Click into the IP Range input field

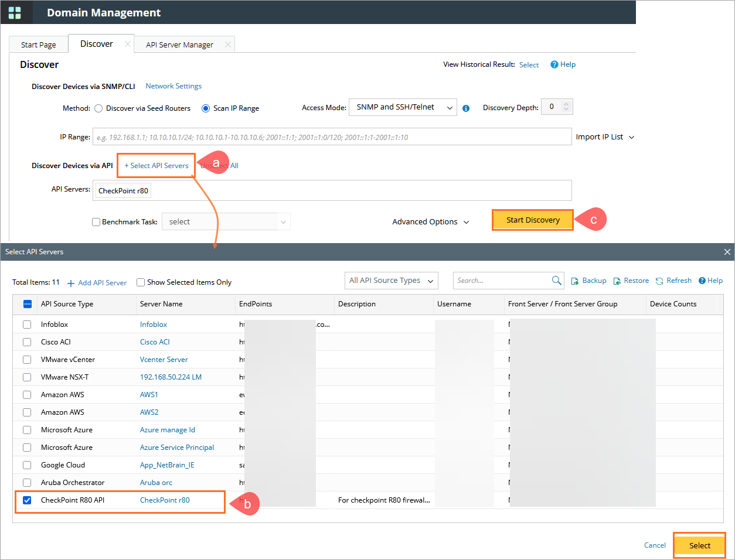click(332, 137)
